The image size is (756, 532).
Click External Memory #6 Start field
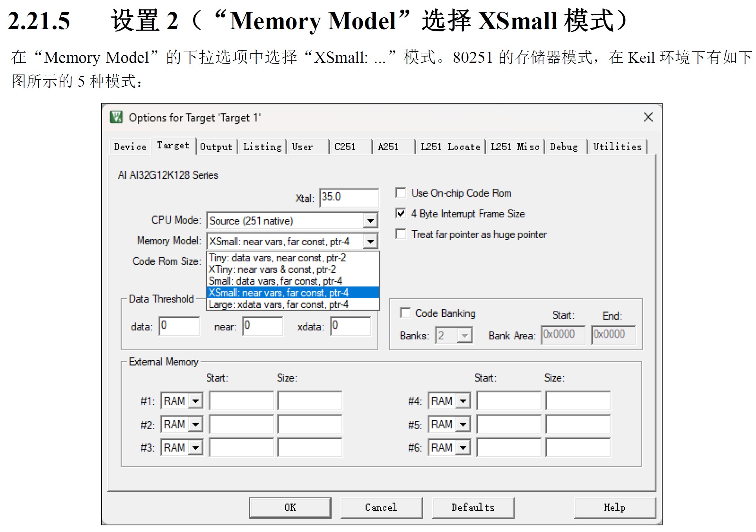pyautogui.click(x=509, y=447)
